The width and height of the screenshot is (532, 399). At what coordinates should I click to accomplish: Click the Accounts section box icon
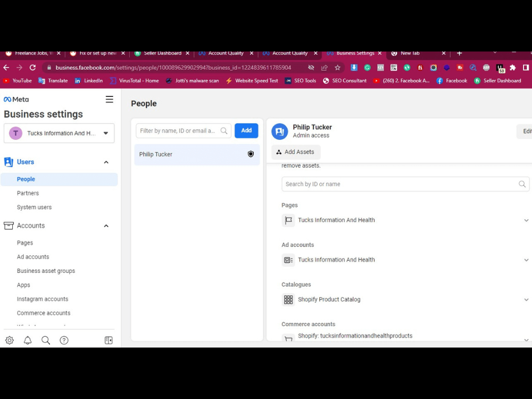(9, 226)
